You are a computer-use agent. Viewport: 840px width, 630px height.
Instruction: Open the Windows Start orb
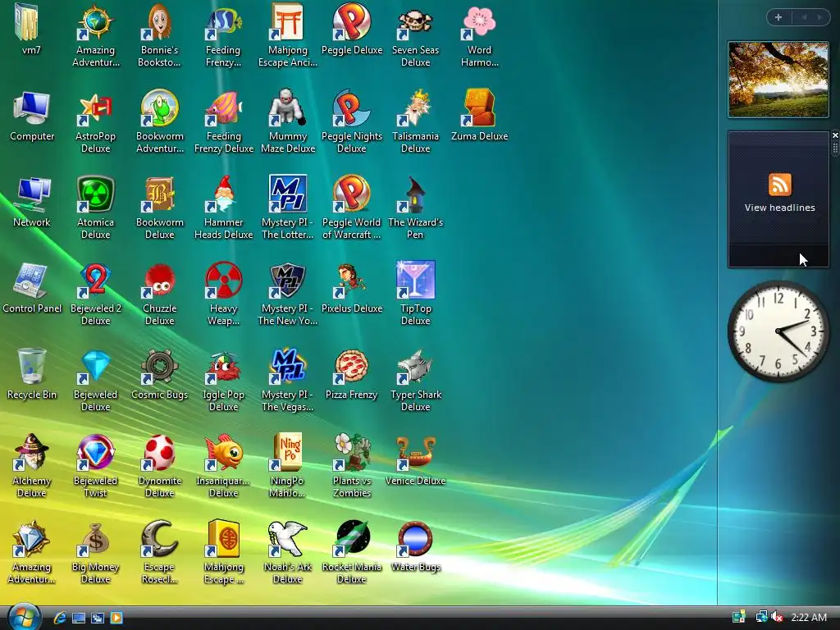click(24, 617)
